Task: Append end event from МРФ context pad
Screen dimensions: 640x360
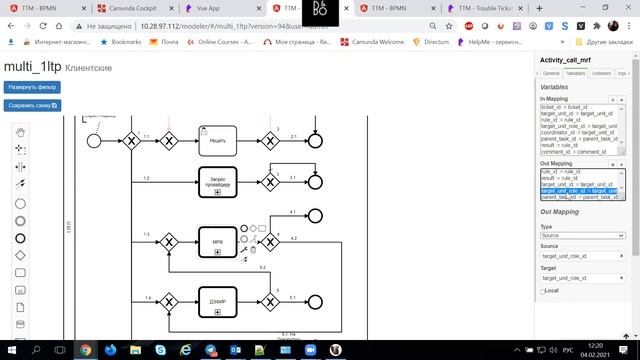Action: [244, 228]
